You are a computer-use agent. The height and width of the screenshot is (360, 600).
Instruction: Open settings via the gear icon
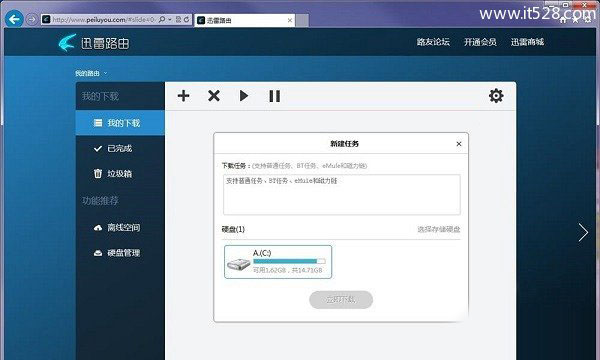[x=496, y=96]
